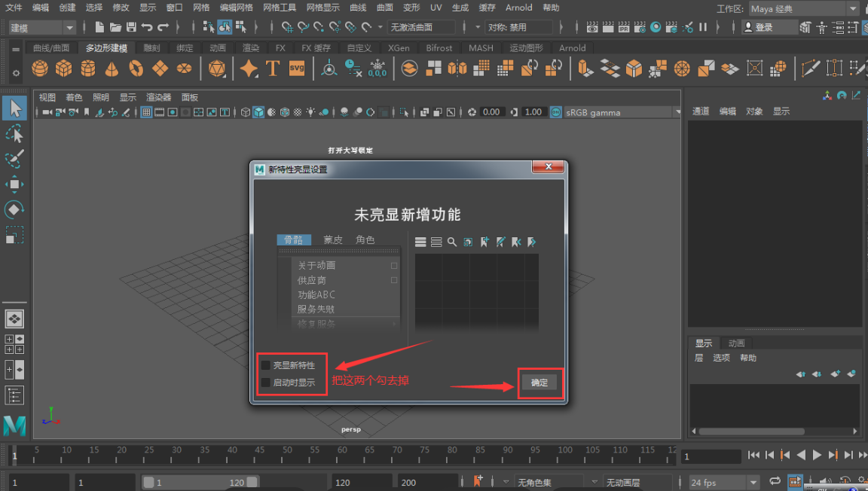868x491 pixels.
Task: Open the sRGB gamma dropdown arrow
Action: [x=677, y=112]
